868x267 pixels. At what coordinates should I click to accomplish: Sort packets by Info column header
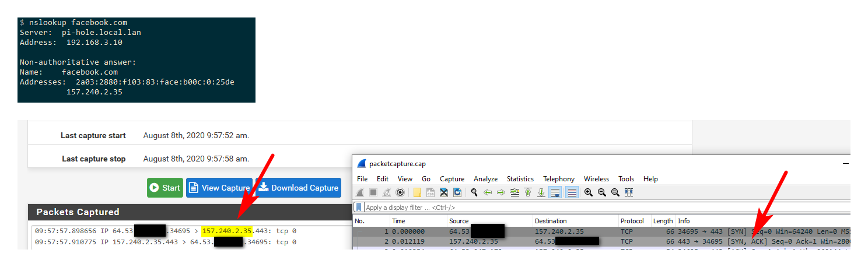click(763, 221)
